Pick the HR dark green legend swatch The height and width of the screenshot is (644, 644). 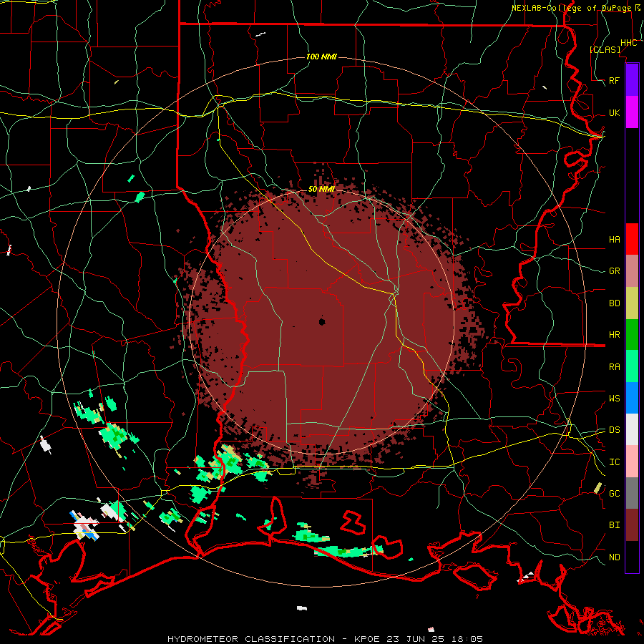tap(632, 335)
